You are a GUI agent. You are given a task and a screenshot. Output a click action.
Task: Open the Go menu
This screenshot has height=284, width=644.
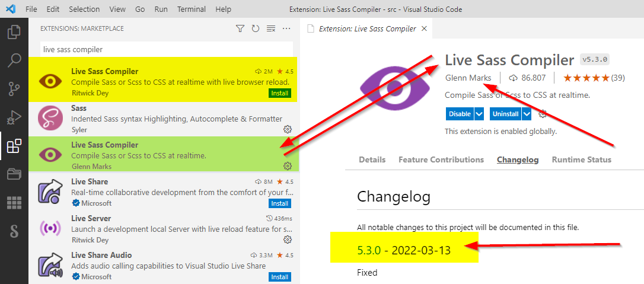point(140,9)
